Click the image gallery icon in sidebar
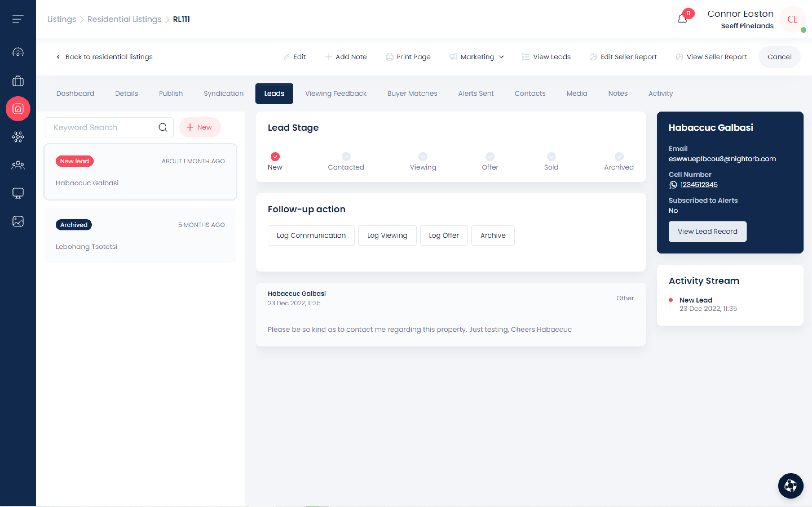This screenshot has height=507, width=812. 18,221
